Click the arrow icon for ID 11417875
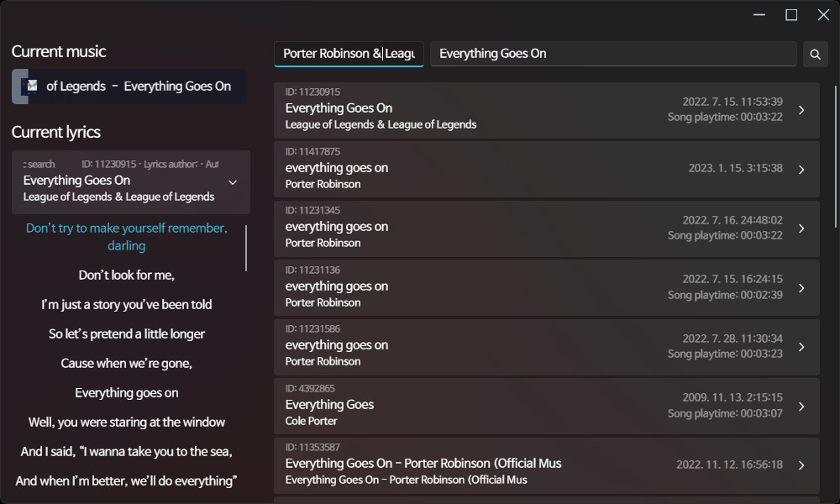840x504 pixels. point(801,169)
